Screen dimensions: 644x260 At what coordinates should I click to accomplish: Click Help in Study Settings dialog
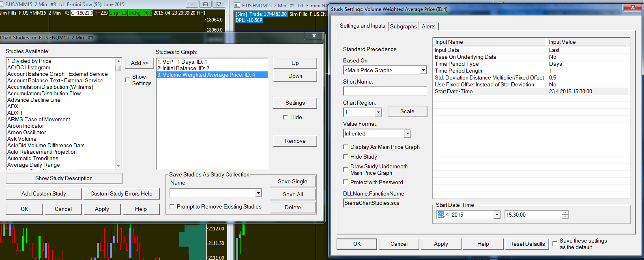(x=483, y=244)
